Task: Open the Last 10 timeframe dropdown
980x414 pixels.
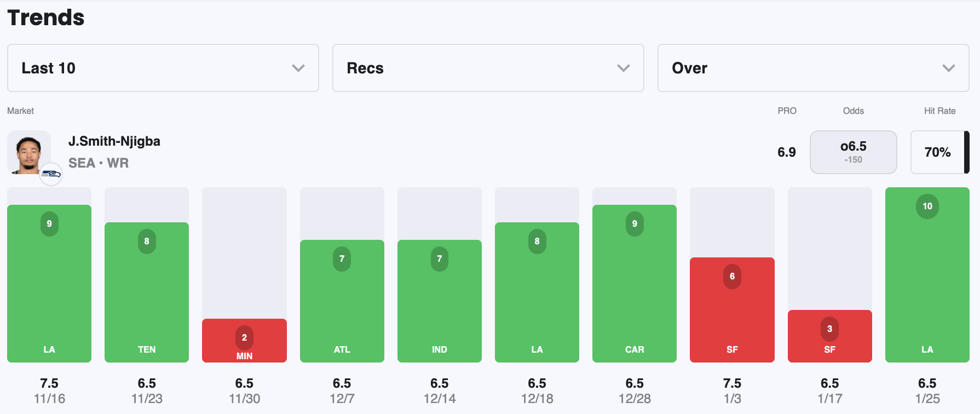Action: [162, 68]
